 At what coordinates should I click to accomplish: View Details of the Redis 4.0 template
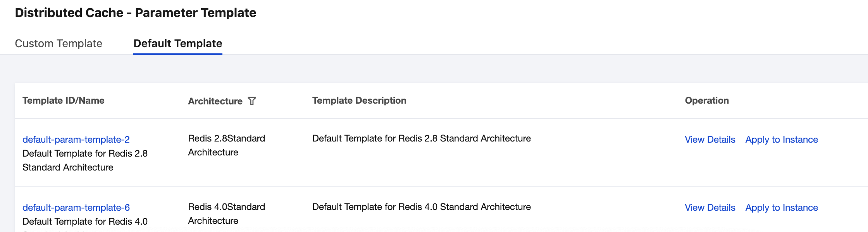click(x=710, y=208)
